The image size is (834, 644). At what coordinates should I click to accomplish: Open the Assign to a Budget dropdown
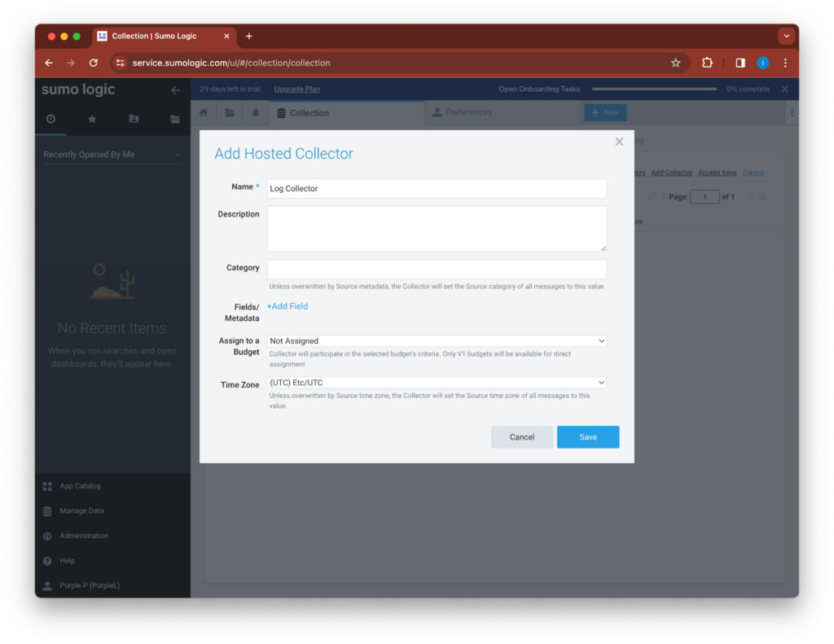click(437, 341)
